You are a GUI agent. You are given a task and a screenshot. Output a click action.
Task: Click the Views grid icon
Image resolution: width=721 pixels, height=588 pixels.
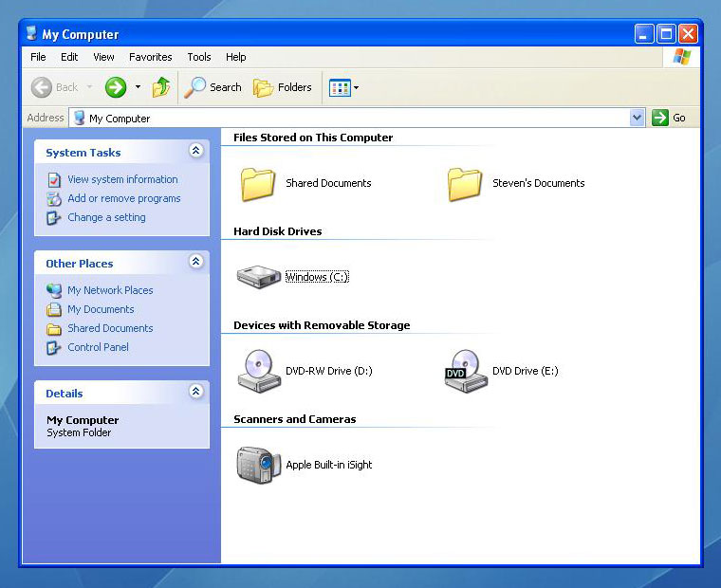point(340,87)
